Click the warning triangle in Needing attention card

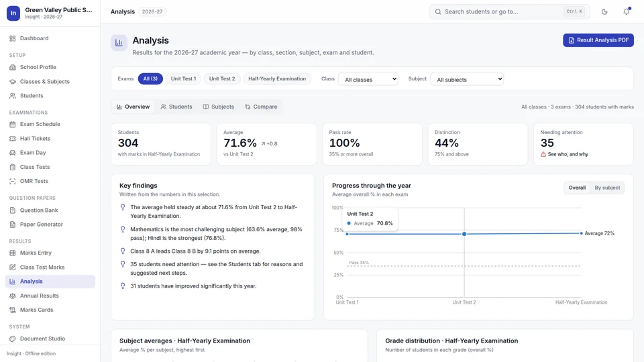click(543, 154)
